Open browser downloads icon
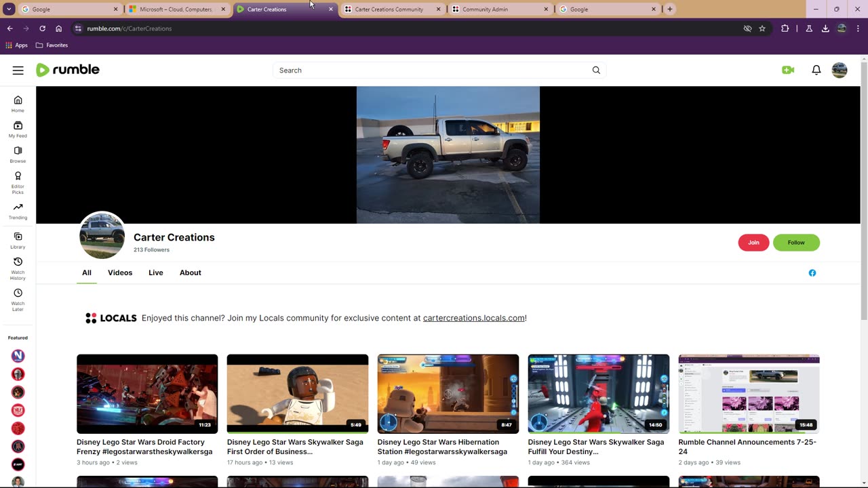Viewport: 868px width, 488px height. coord(825,28)
